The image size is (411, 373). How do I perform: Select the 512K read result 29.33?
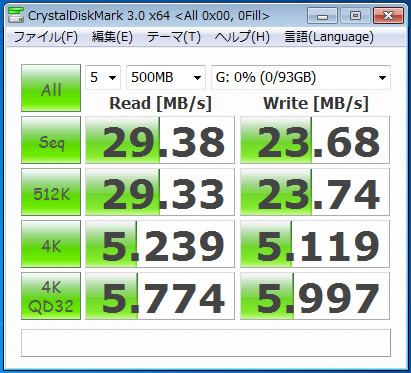click(x=160, y=192)
